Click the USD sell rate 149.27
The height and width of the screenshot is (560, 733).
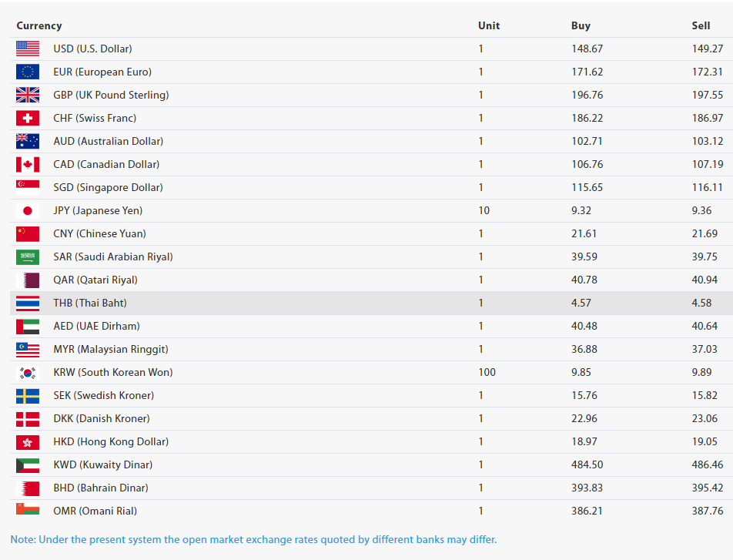(707, 49)
